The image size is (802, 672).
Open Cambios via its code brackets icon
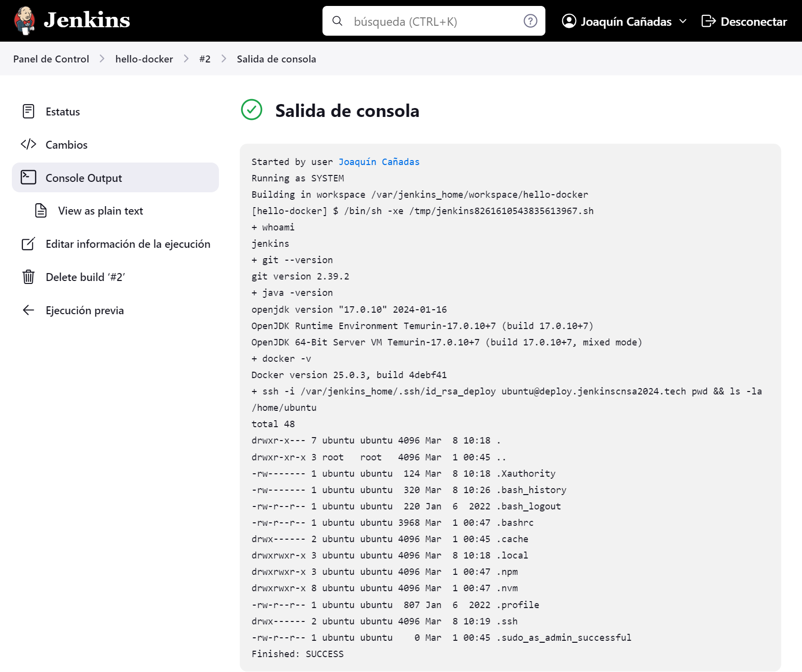pos(28,144)
